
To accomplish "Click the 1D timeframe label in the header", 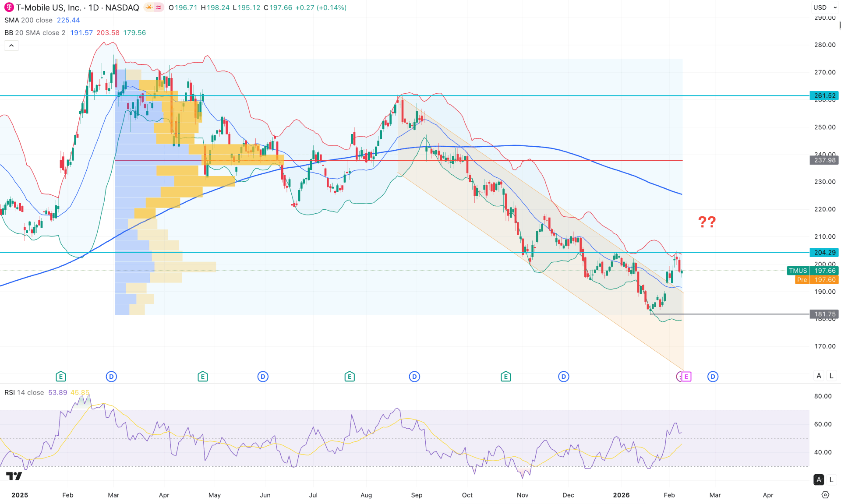I will click(93, 7).
